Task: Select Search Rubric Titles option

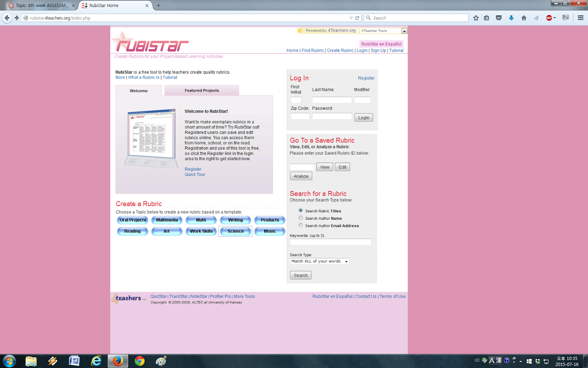Action: [301, 210]
